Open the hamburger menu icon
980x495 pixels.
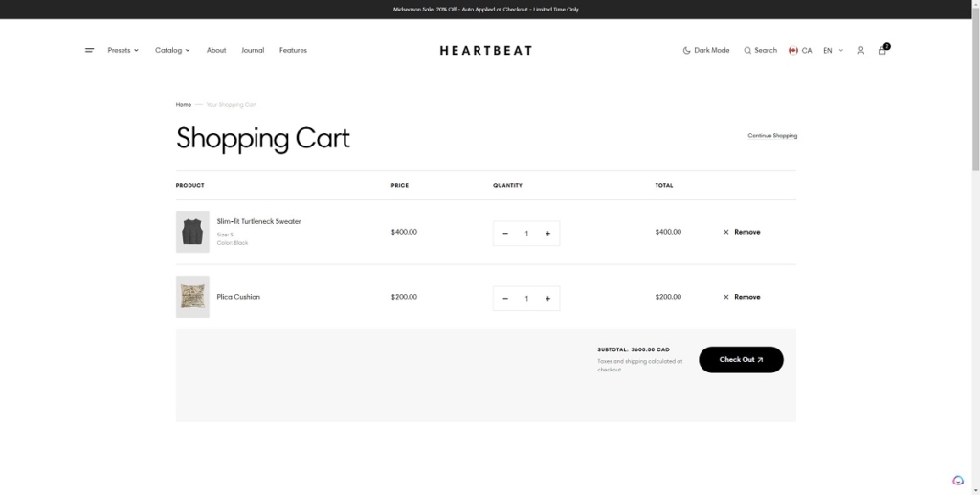coord(89,50)
